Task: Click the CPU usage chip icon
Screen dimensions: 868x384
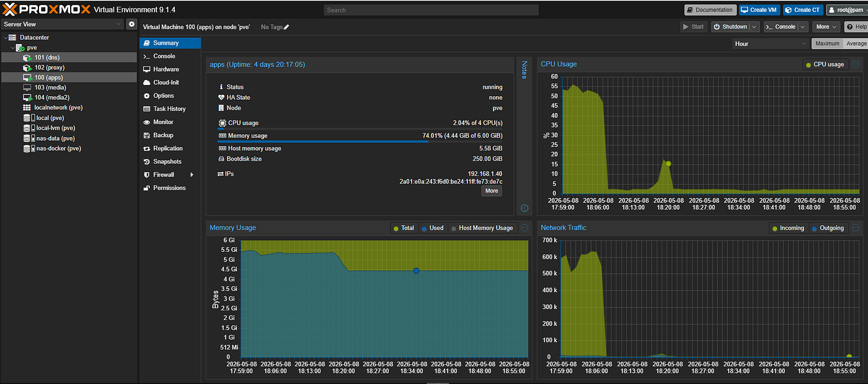Action: pyautogui.click(x=222, y=123)
